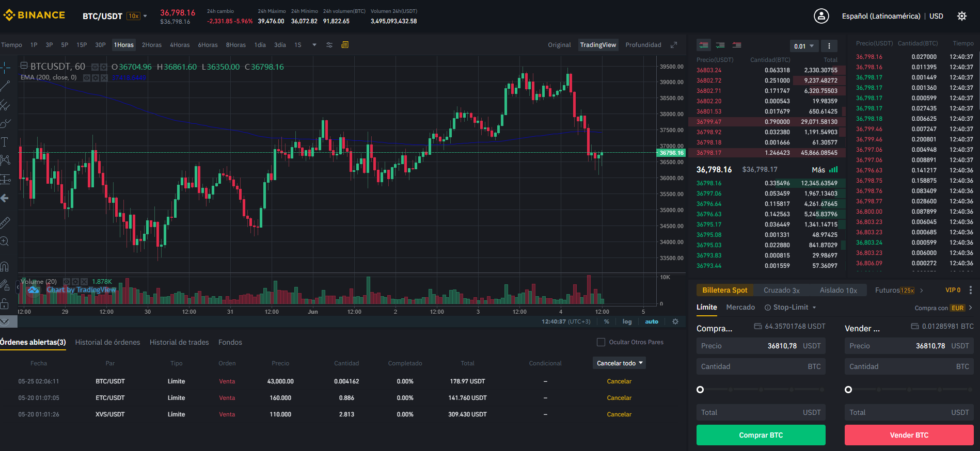Select the trend line drawing tool
Image resolution: width=980 pixels, height=451 pixels.
point(5,86)
